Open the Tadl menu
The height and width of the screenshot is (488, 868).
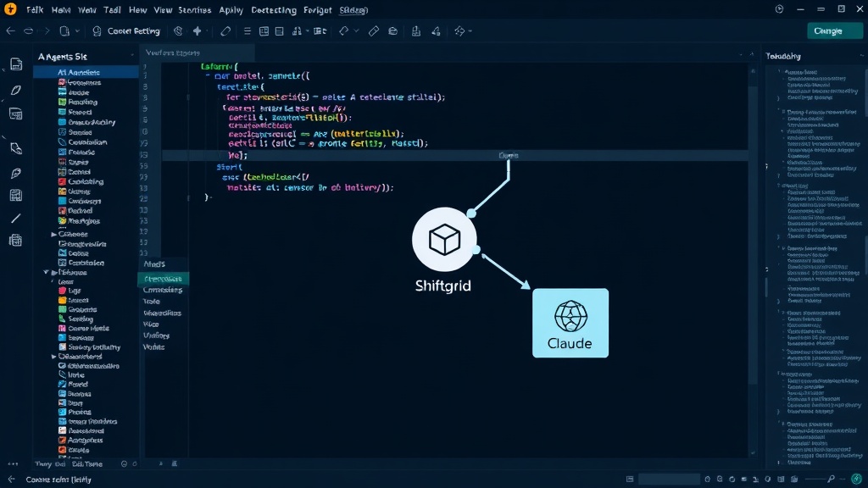point(112,10)
